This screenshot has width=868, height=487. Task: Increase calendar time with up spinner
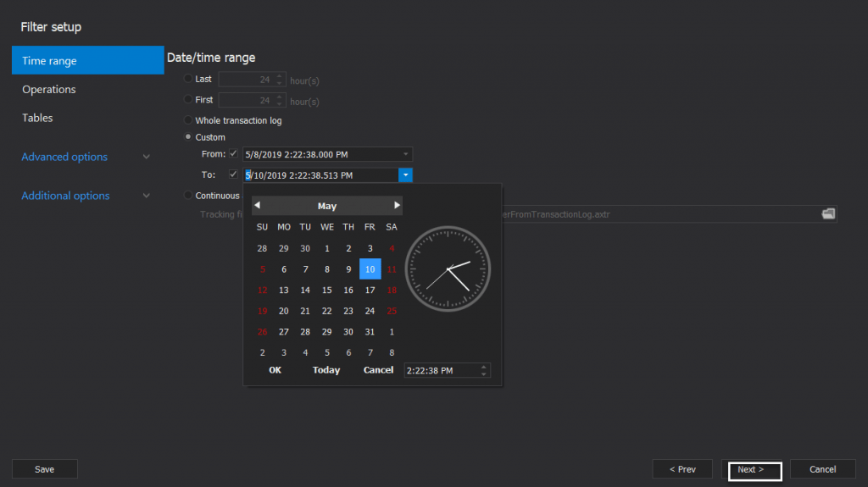pyautogui.click(x=484, y=367)
